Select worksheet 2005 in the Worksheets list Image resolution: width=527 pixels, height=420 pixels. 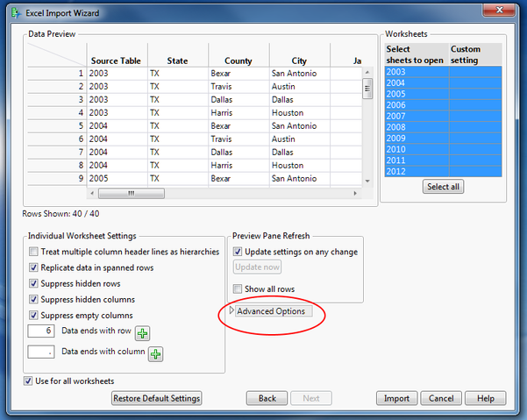pos(417,94)
